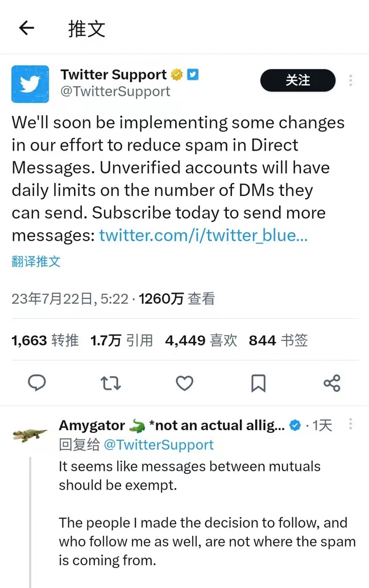This screenshot has width=369, height=588.
Task: Click the gold verified badge
Action: click(177, 74)
